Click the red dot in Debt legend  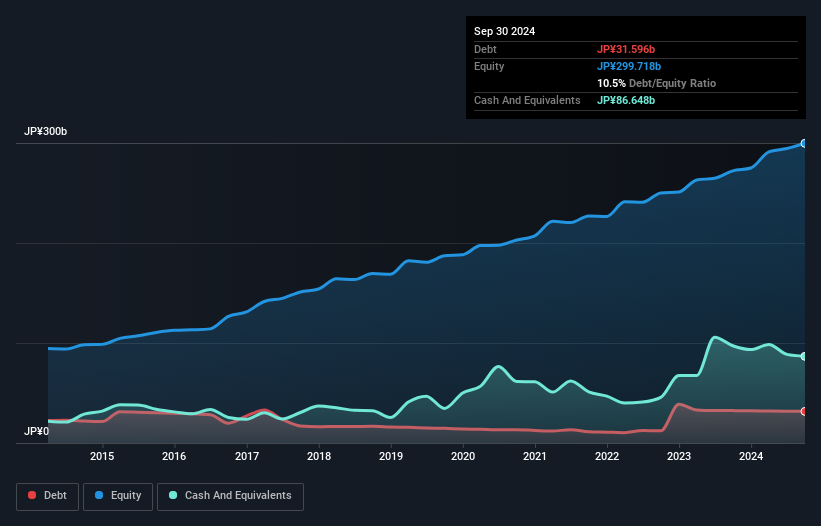pyautogui.click(x=33, y=496)
